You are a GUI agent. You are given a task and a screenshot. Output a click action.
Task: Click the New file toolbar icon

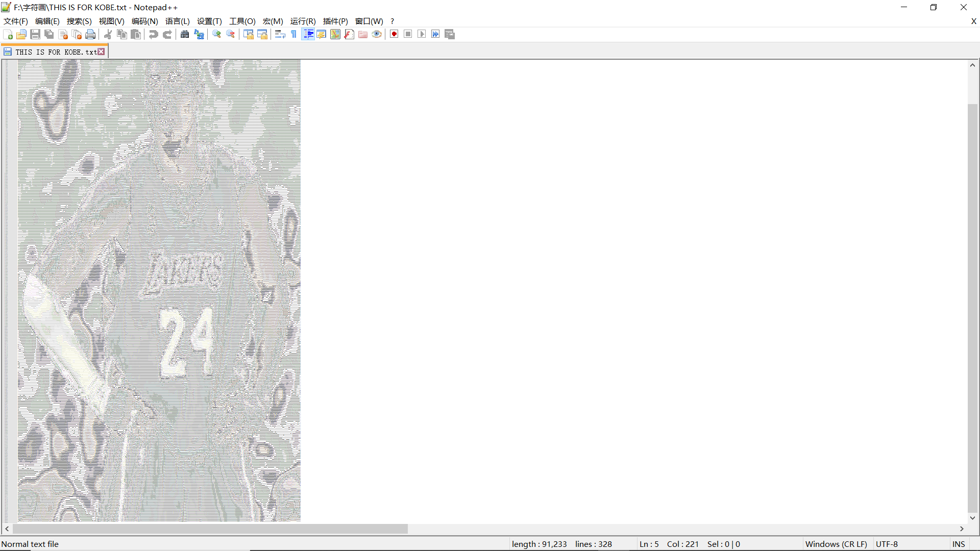tap(8, 34)
